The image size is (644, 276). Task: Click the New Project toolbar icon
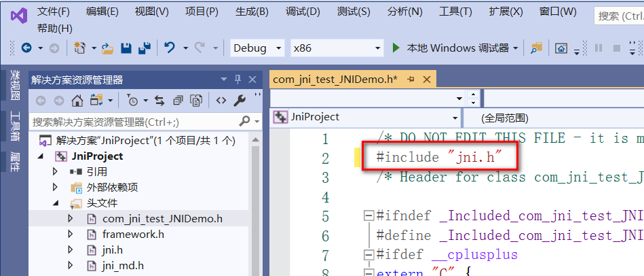pos(79,48)
